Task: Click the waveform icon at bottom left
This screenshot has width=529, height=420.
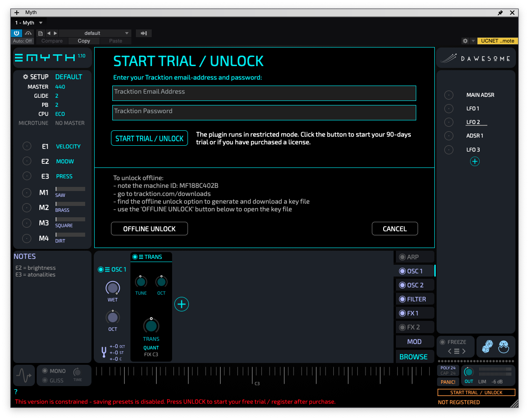Action: [24, 375]
